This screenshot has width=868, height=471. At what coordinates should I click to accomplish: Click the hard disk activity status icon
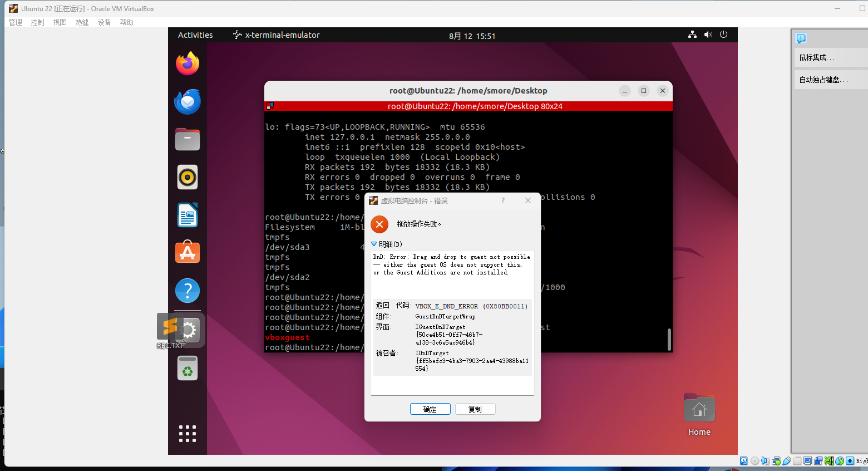pyautogui.click(x=744, y=461)
